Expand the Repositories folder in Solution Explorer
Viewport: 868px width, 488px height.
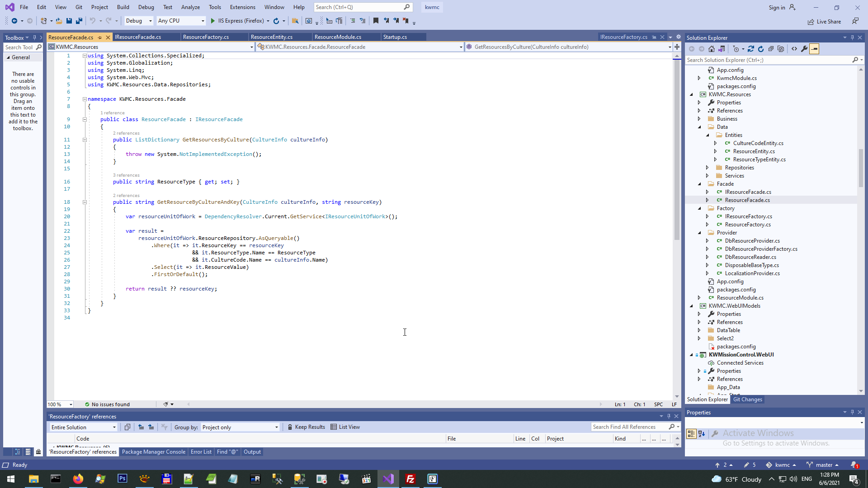(708, 168)
